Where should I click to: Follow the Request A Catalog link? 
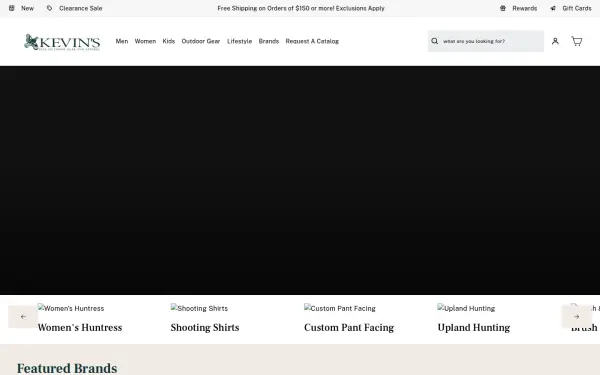pos(312,41)
